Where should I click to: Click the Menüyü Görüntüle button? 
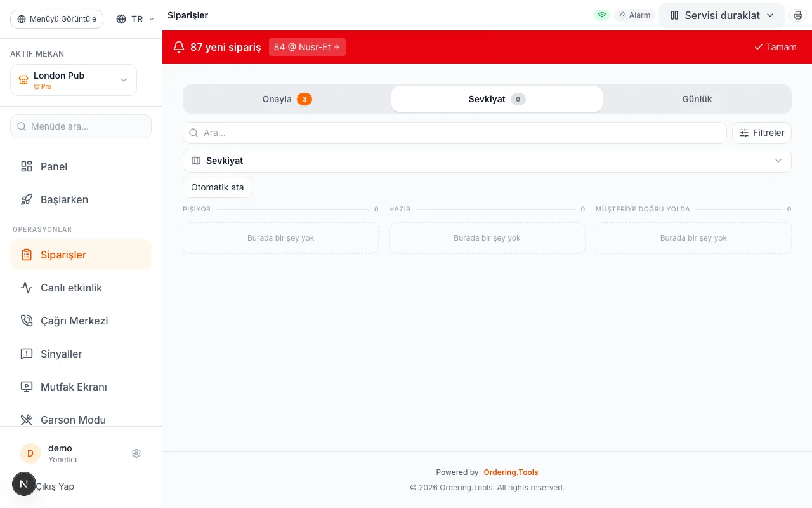[57, 19]
